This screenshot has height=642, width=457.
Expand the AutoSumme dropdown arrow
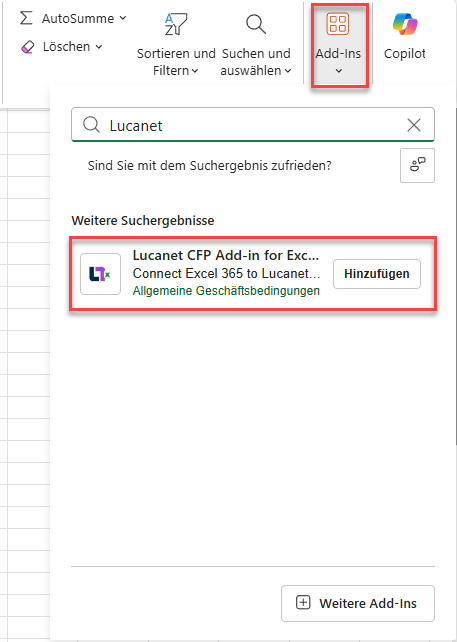click(x=122, y=18)
